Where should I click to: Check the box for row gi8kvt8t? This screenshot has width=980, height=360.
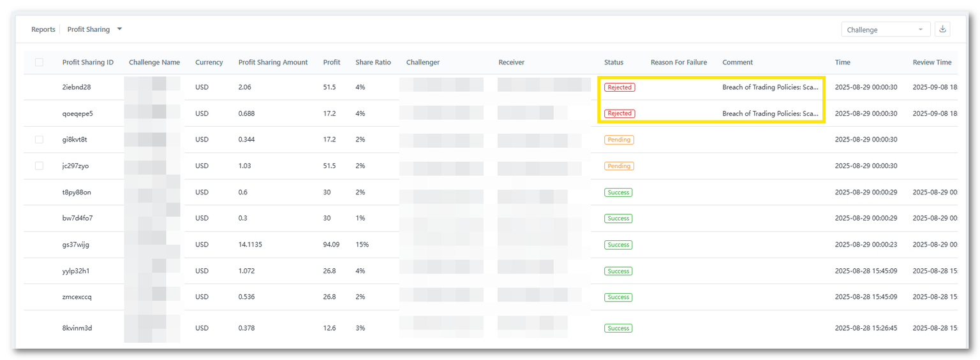pos(40,140)
